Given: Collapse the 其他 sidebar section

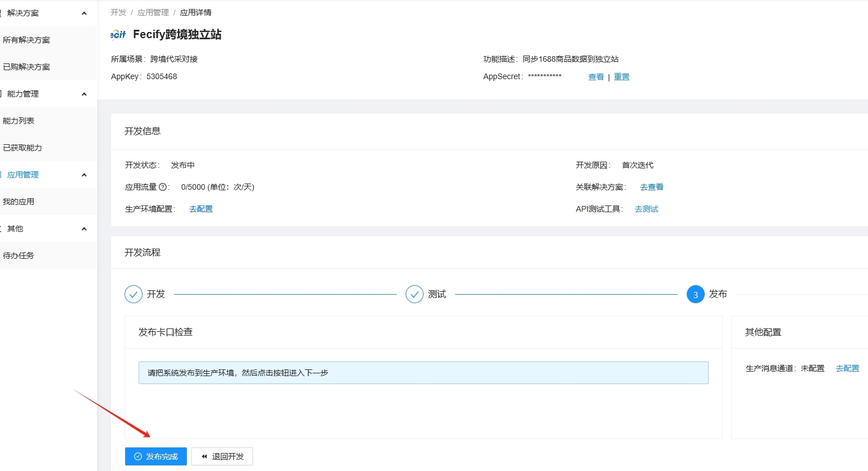Looking at the screenshot, I should pos(84,229).
